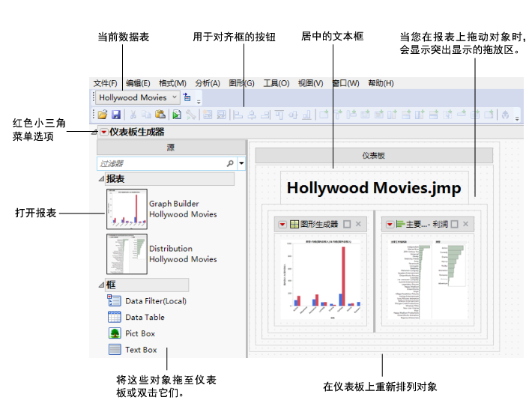Click the search magnifier in filter field

point(229,163)
